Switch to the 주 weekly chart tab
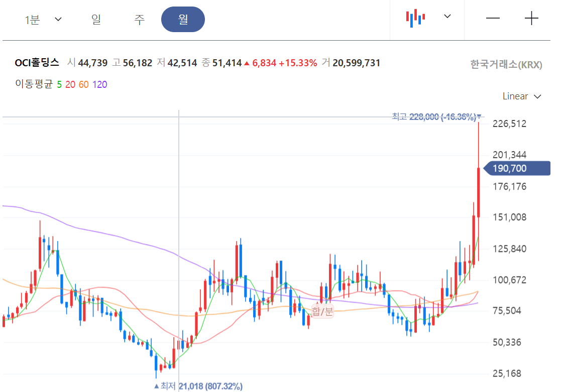This screenshot has height=392, width=561. point(139,19)
